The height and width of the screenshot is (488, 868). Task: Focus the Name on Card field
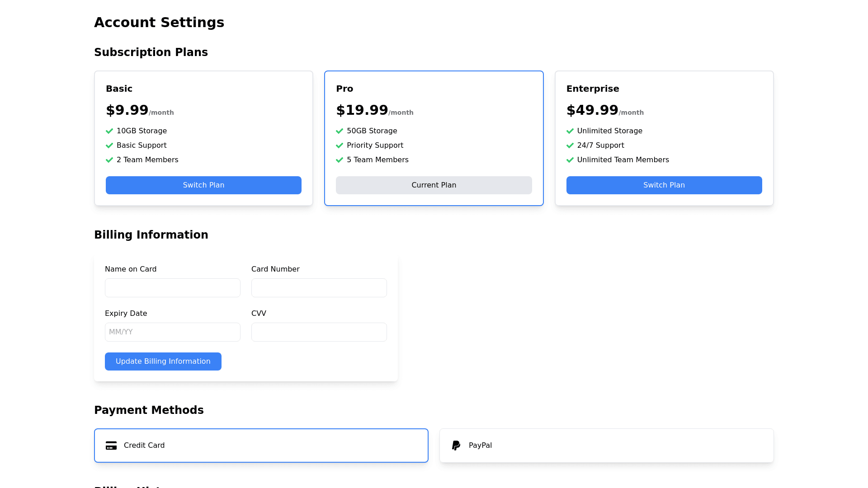172,288
